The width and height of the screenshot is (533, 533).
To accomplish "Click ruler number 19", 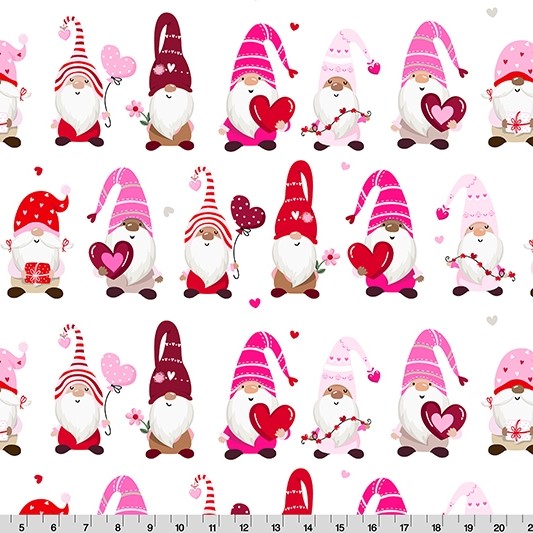I will (x=468, y=527).
